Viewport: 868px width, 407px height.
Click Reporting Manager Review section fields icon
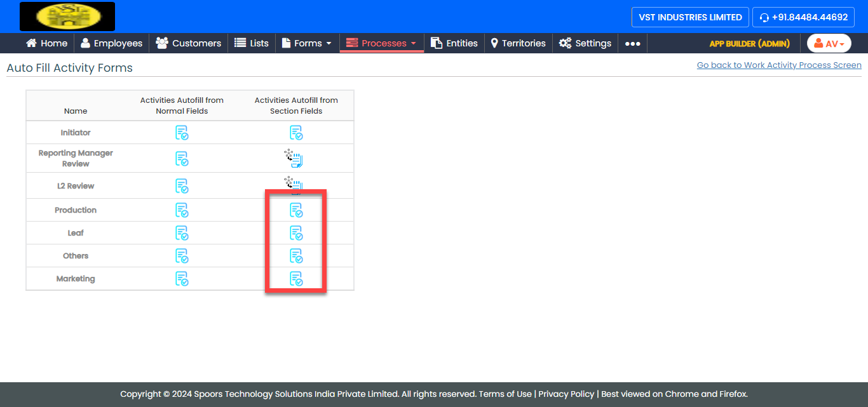294,158
